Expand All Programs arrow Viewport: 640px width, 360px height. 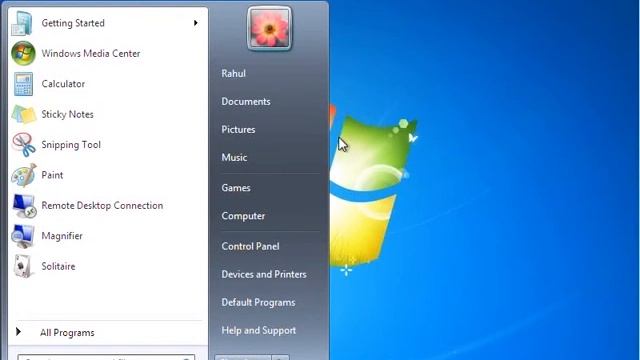point(18,332)
